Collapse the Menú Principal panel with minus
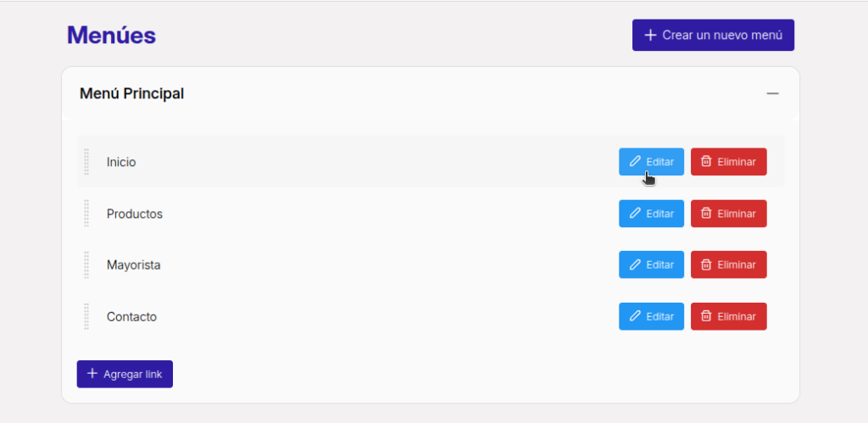 pos(772,93)
